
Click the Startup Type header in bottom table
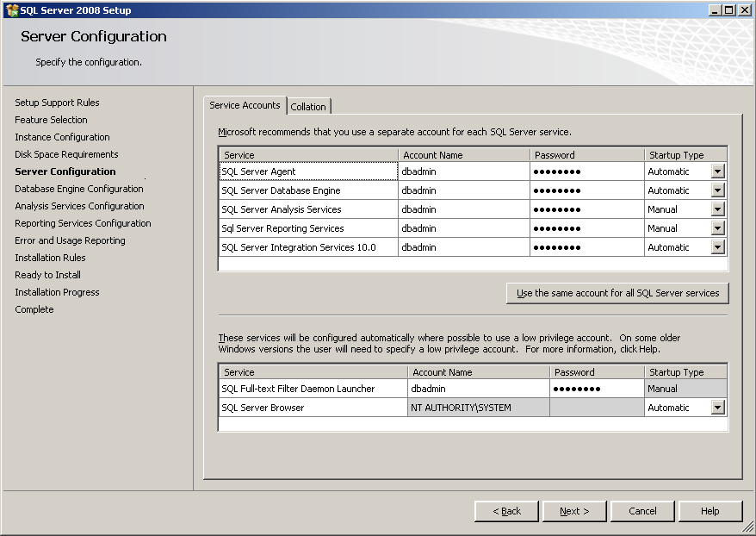(x=685, y=372)
